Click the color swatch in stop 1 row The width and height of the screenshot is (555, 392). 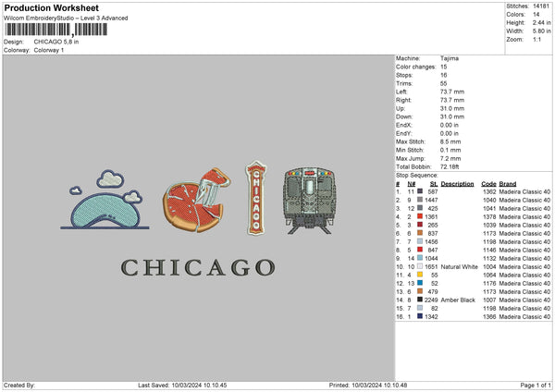pos(420,191)
